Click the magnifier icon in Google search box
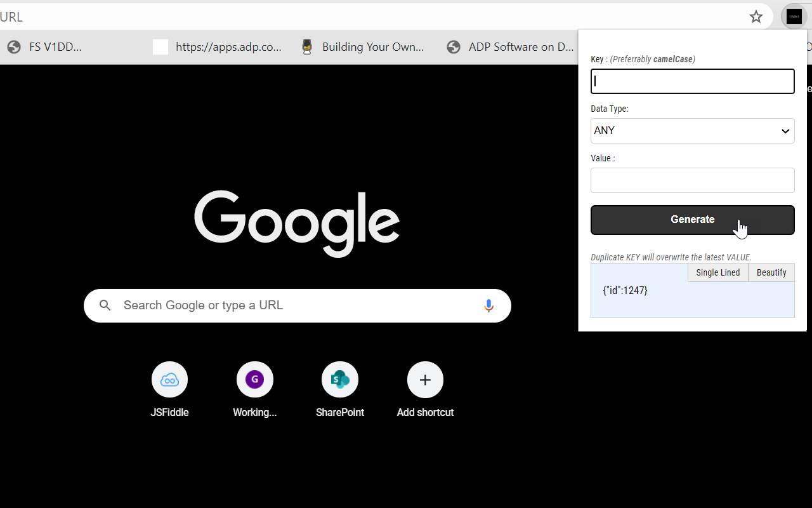 105,305
